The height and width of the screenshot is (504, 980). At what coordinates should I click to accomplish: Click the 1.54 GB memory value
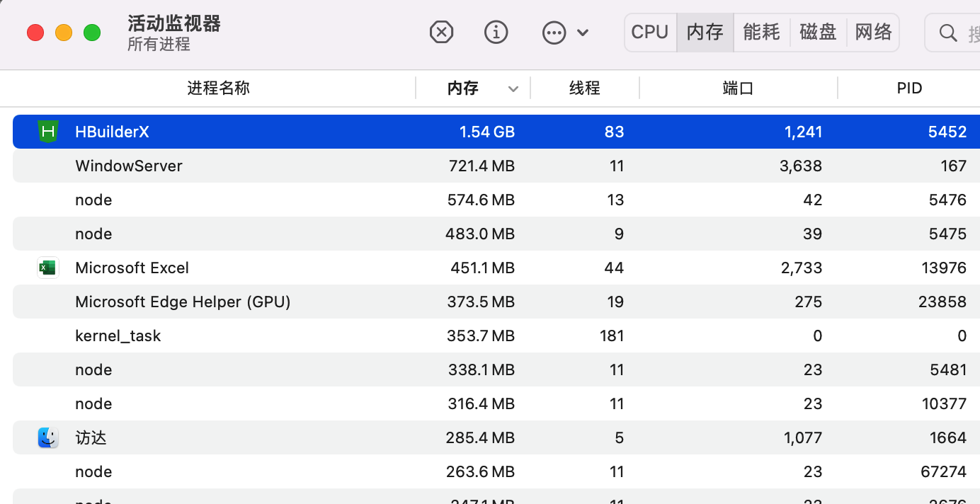pyautogui.click(x=487, y=132)
